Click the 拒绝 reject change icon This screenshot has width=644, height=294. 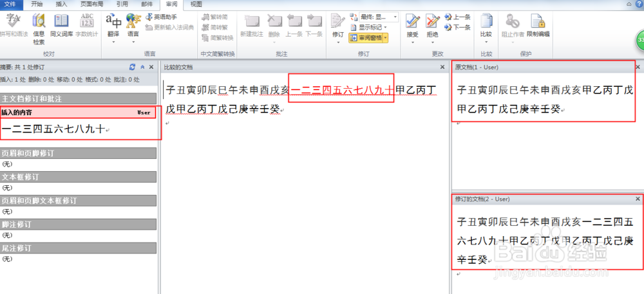(433, 21)
